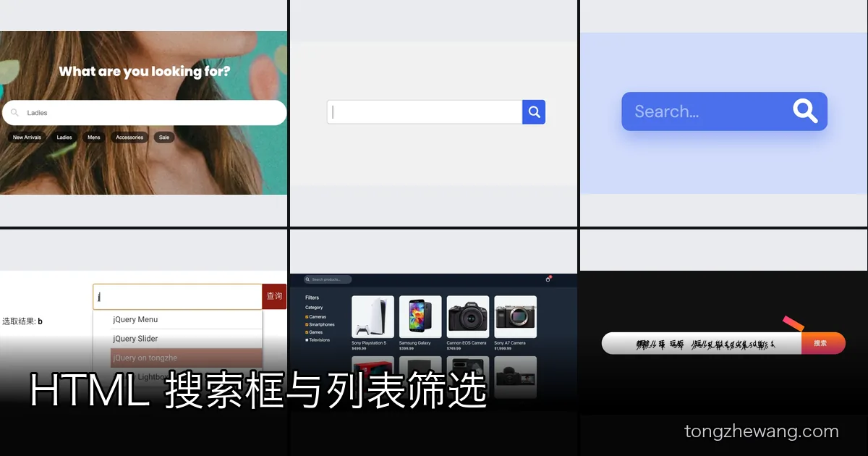Click the $1,999.99 price

tap(504, 349)
